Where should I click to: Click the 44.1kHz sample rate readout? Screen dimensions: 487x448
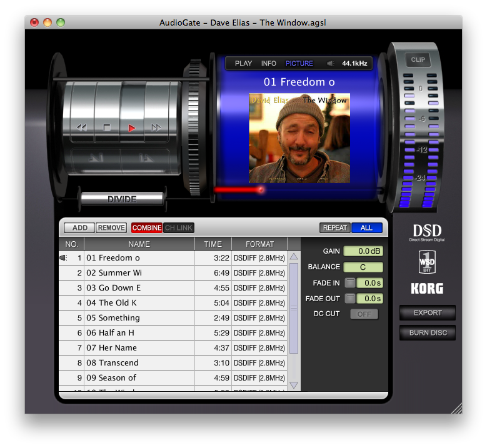coord(354,63)
